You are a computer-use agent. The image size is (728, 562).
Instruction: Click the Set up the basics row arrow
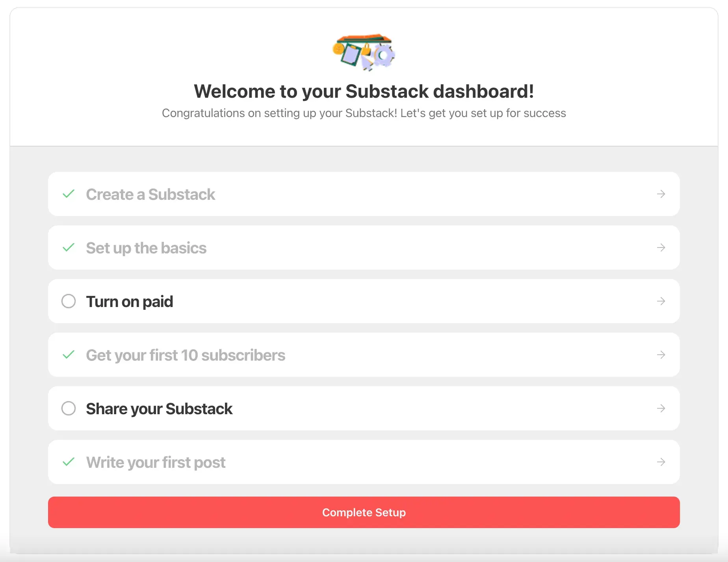point(661,248)
